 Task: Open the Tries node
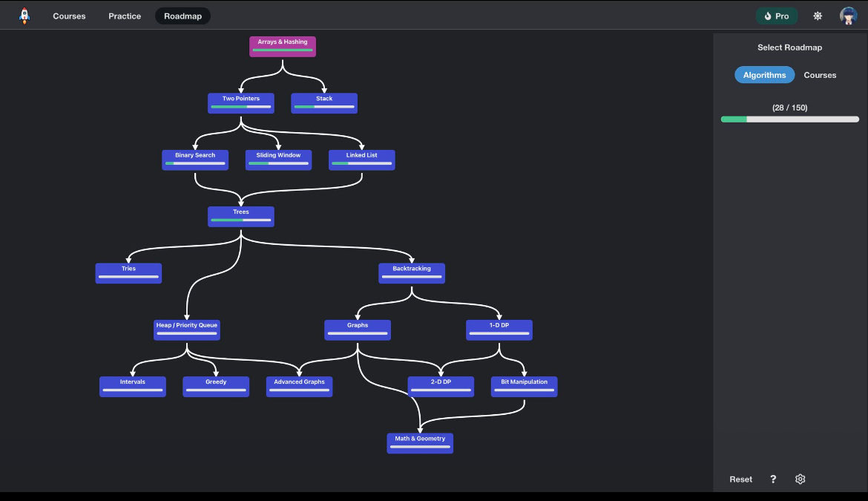click(x=128, y=273)
